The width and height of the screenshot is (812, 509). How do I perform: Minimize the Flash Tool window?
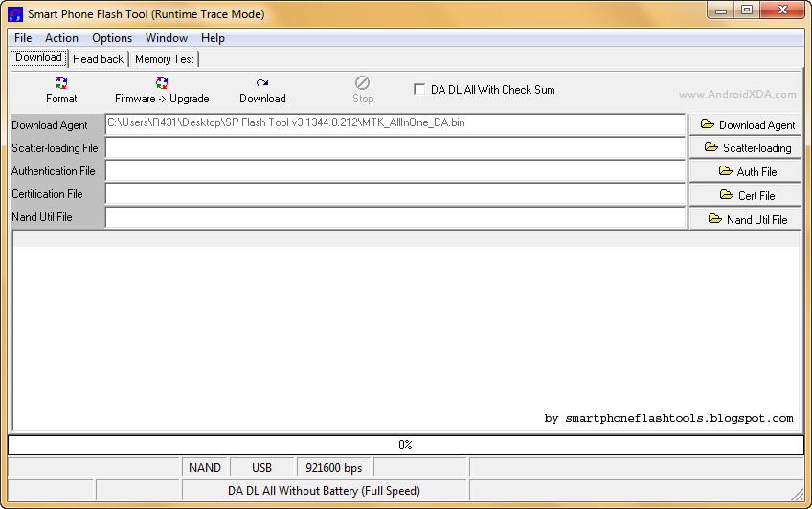(x=721, y=11)
